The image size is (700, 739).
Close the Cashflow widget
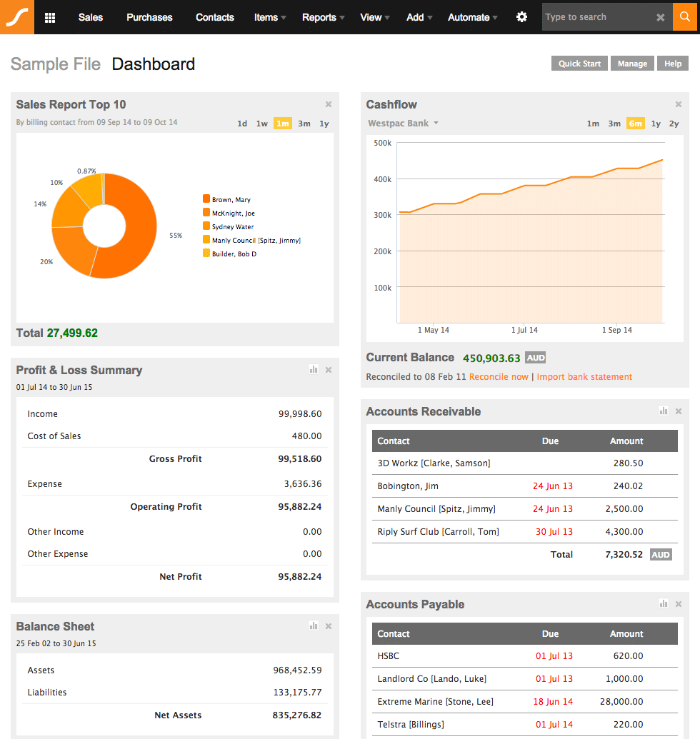point(679,104)
